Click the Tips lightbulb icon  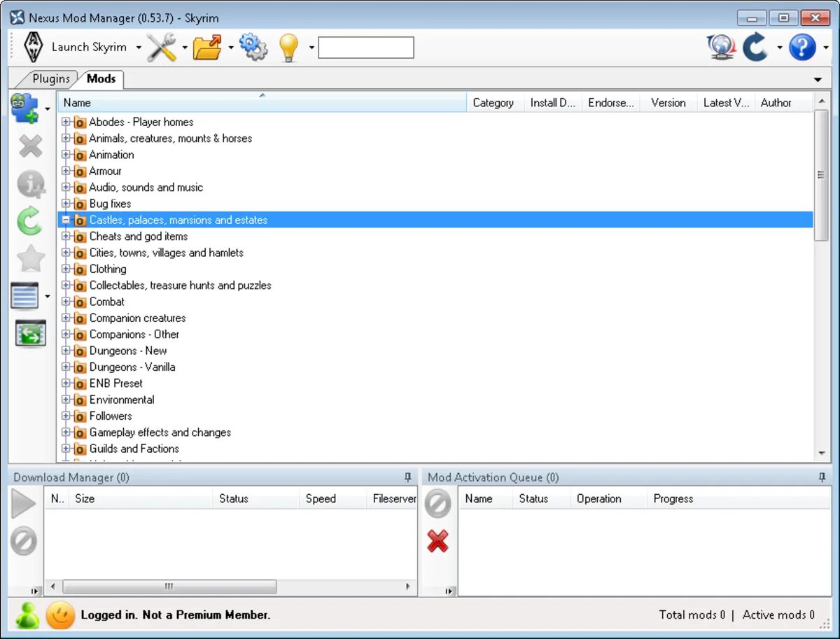[290, 48]
